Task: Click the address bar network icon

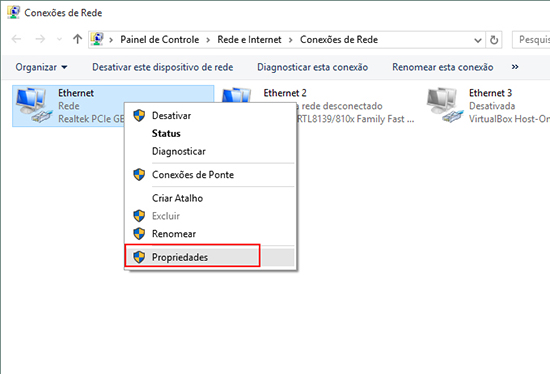Action: pos(97,39)
